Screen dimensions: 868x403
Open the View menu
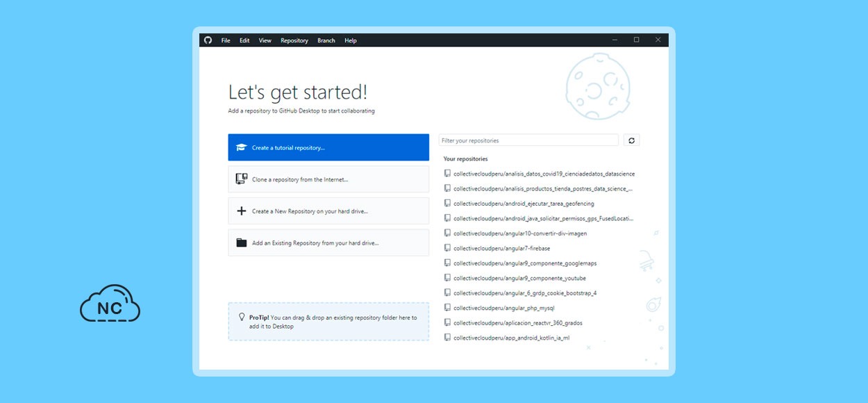click(x=265, y=40)
